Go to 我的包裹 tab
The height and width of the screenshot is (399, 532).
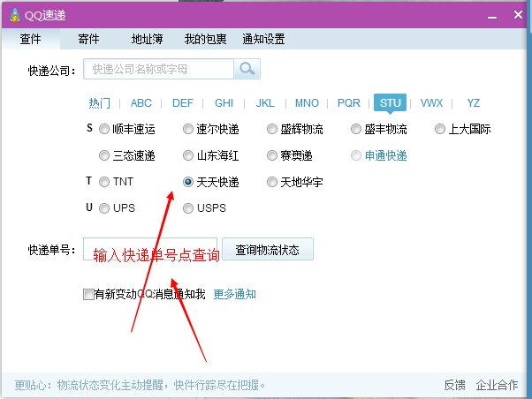coord(206,39)
